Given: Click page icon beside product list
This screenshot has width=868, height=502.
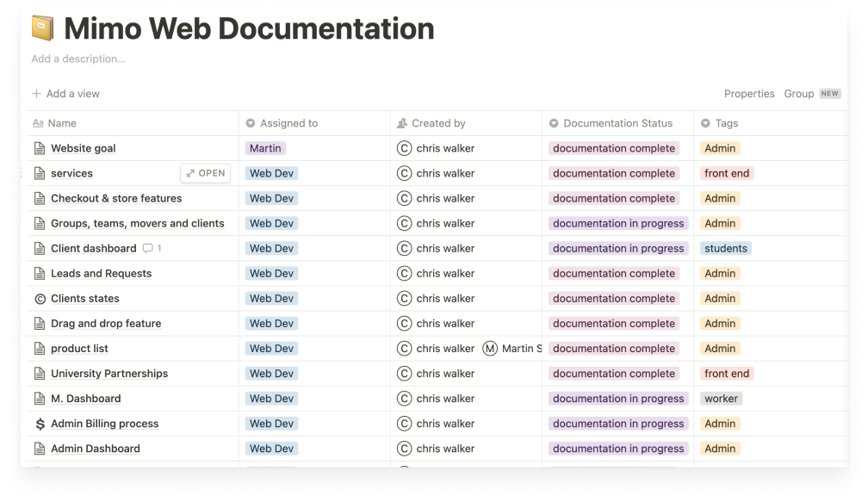Looking at the screenshot, I should click(x=40, y=349).
